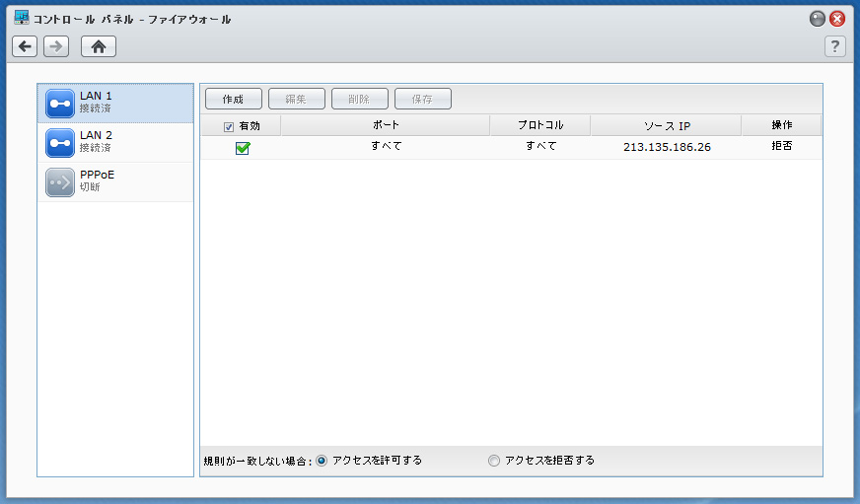Click the 編集 (Edit) button

point(297,99)
